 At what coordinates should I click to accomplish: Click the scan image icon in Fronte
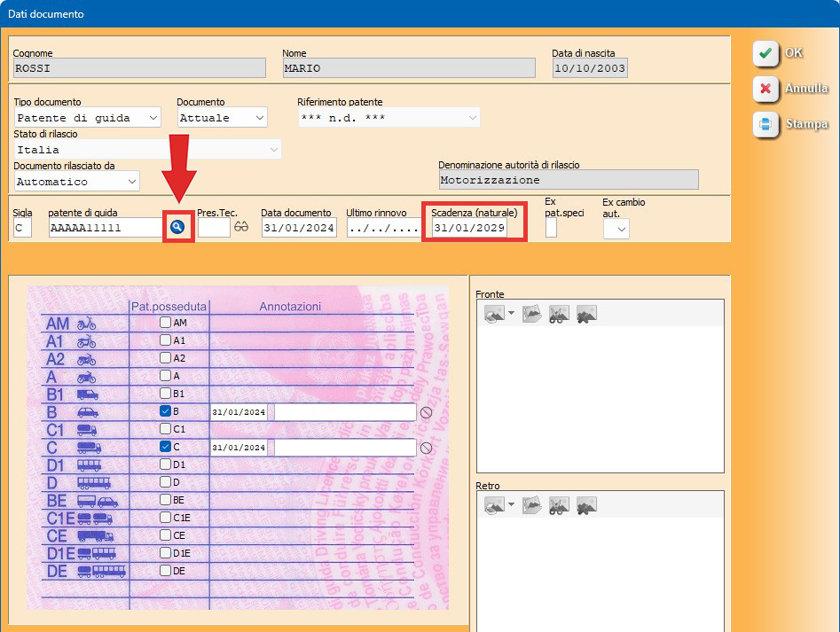point(494,314)
